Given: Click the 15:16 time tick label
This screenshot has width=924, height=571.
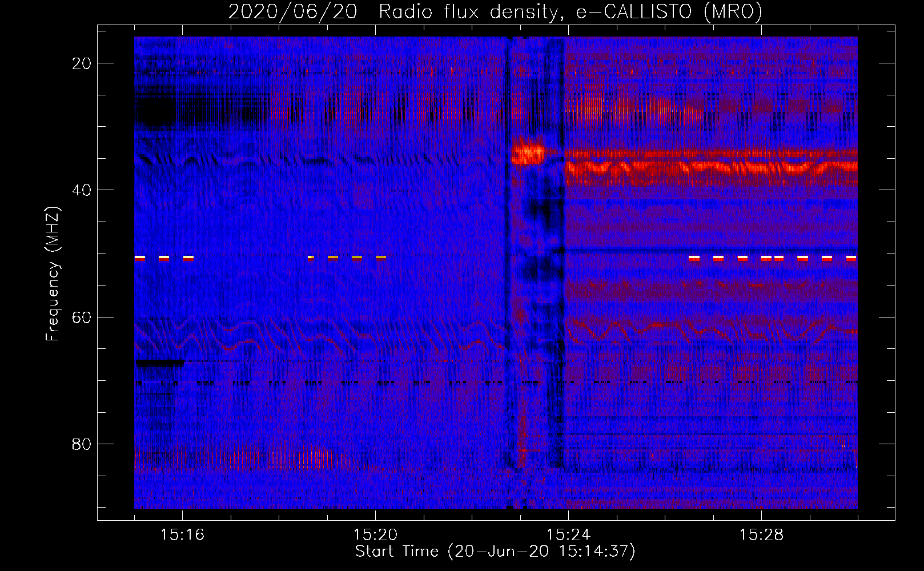Looking at the screenshot, I should pyautogui.click(x=182, y=535).
